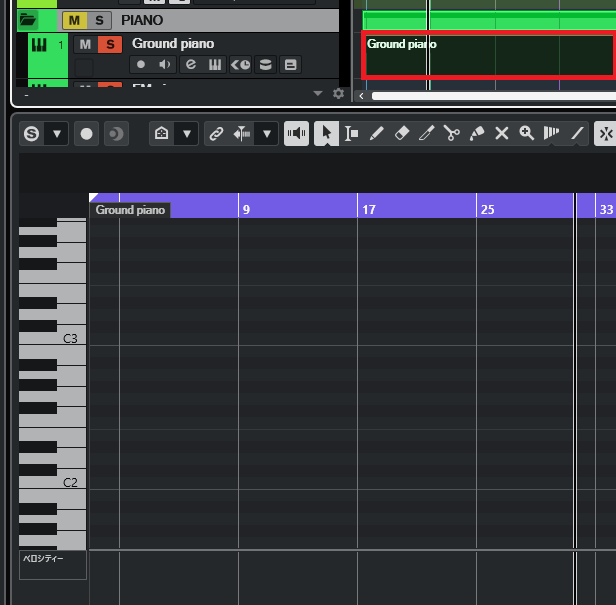Collapse the PIANO folder icon
616x605 pixels.
28,19
